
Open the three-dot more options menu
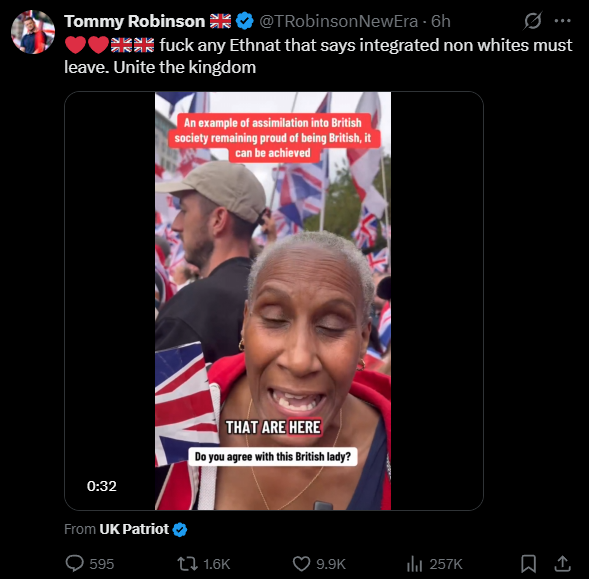point(562,21)
